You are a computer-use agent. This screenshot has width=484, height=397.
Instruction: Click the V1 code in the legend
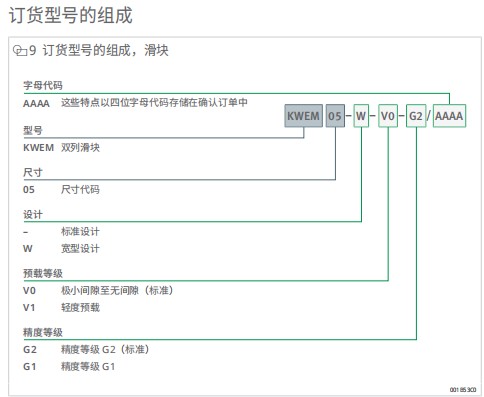pyautogui.click(x=29, y=307)
